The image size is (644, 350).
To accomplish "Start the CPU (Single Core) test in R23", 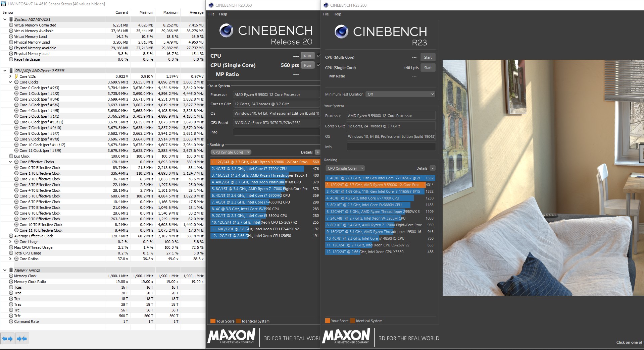I will pyautogui.click(x=428, y=68).
